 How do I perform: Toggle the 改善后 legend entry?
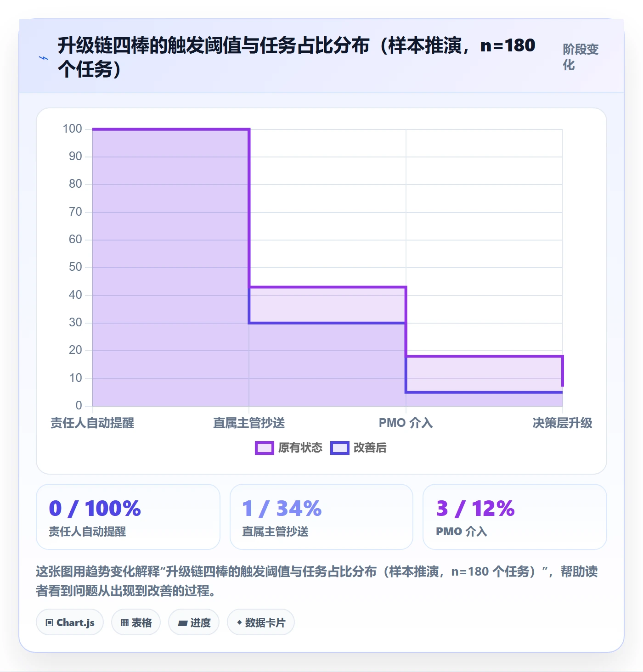coord(358,448)
